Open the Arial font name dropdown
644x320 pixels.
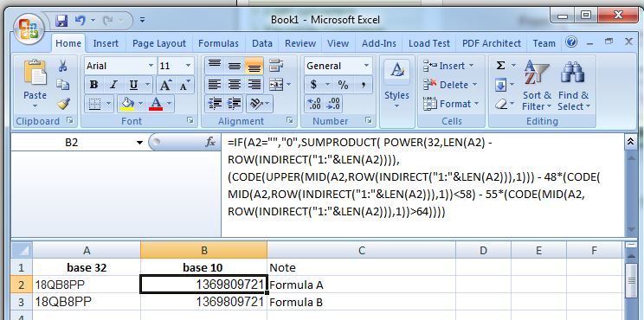[x=151, y=66]
